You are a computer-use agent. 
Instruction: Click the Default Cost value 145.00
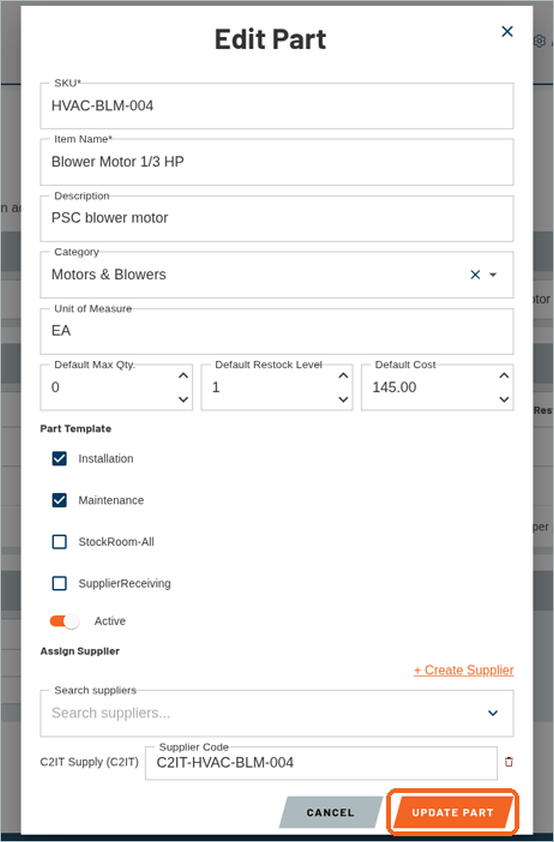(395, 388)
